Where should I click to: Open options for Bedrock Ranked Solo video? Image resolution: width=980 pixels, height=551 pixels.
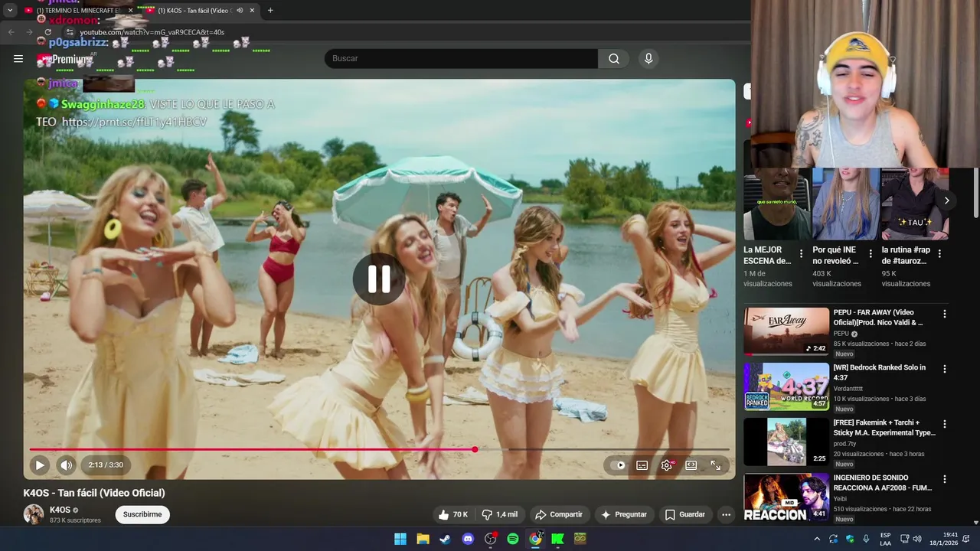click(944, 369)
